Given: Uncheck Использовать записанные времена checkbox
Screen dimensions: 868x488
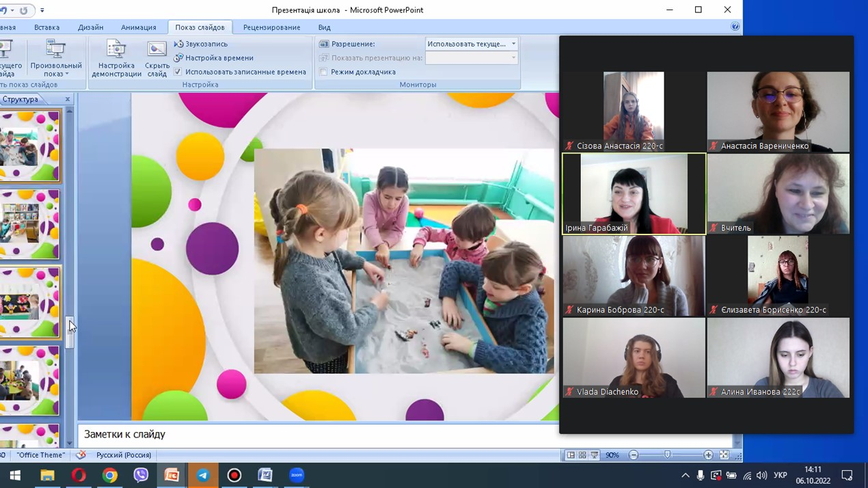Looking at the screenshot, I should (x=178, y=72).
